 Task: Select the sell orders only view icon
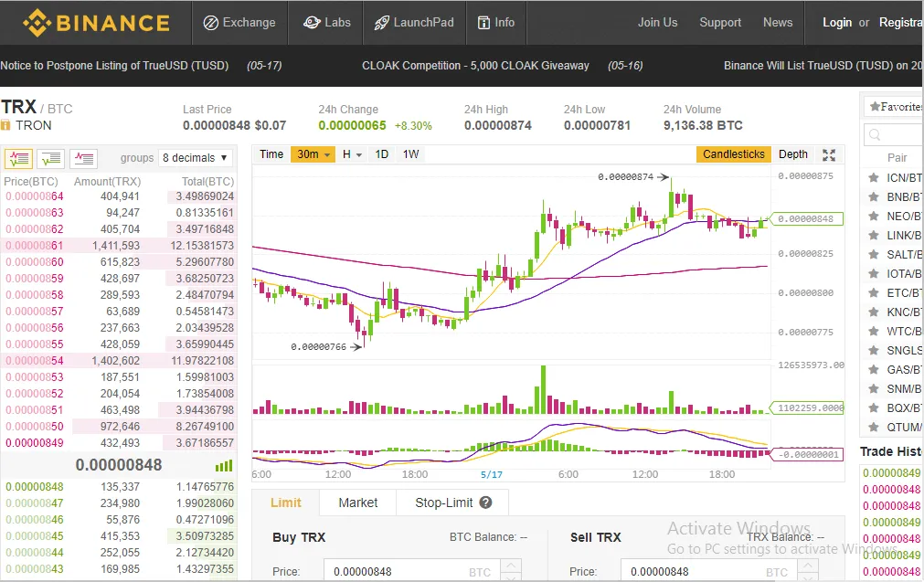tap(84, 158)
